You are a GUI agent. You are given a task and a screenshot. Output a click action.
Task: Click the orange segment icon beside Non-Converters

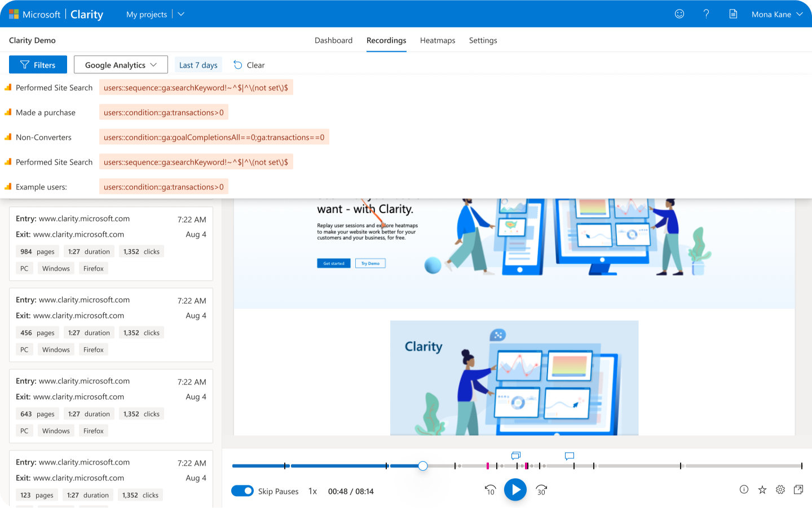tap(7, 136)
